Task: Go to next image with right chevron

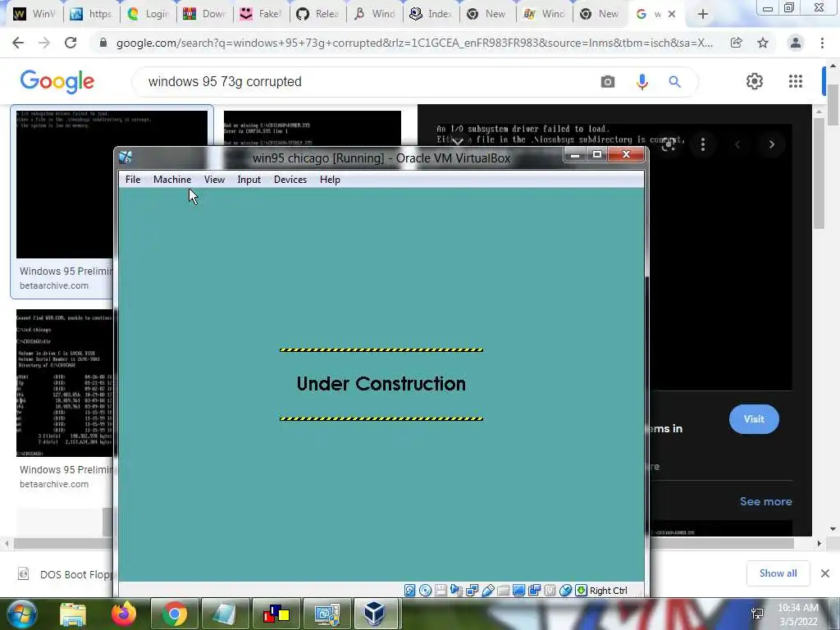Action: pyautogui.click(x=771, y=144)
